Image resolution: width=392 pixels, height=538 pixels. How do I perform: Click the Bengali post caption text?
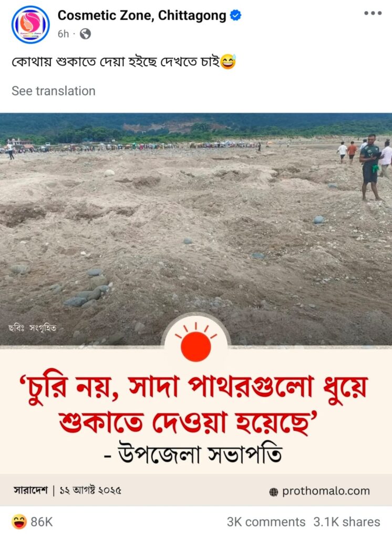pos(115,62)
